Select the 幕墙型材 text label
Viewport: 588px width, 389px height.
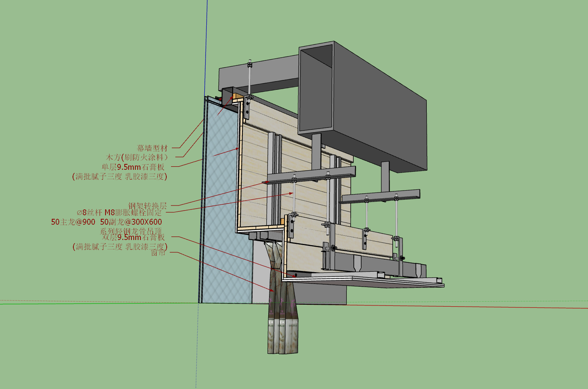click(152, 148)
